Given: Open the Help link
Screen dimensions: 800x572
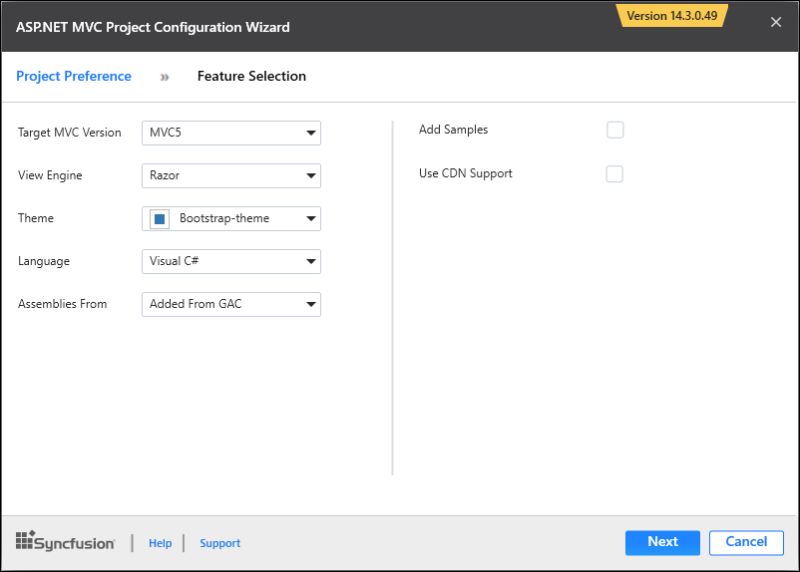Looking at the screenshot, I should click(x=160, y=543).
